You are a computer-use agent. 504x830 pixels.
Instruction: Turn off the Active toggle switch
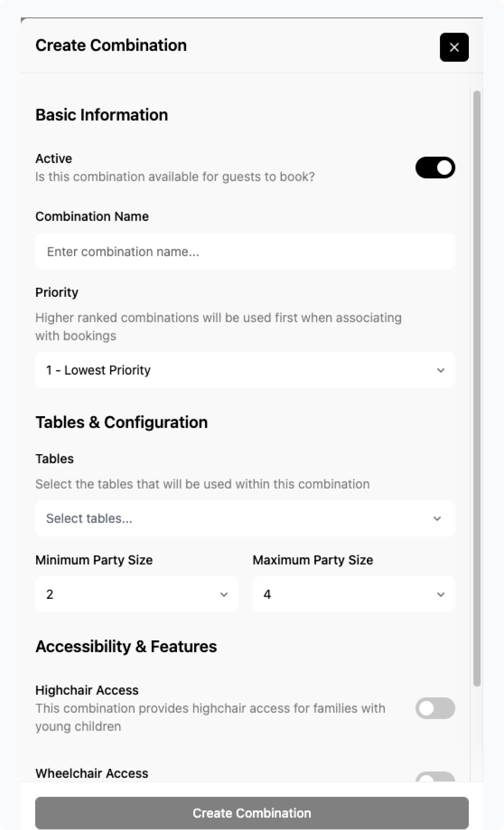coord(435,167)
